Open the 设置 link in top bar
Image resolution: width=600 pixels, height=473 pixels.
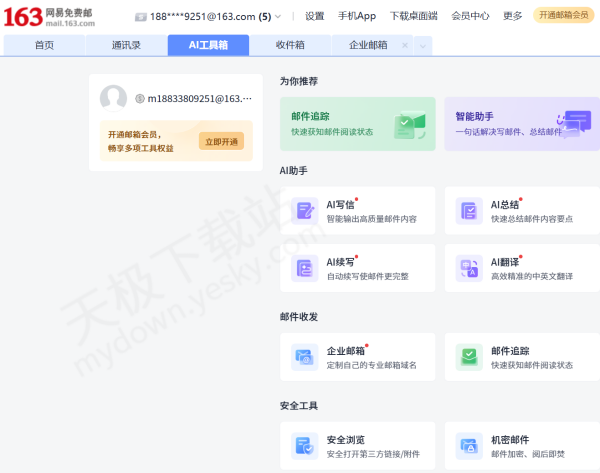[x=314, y=17]
